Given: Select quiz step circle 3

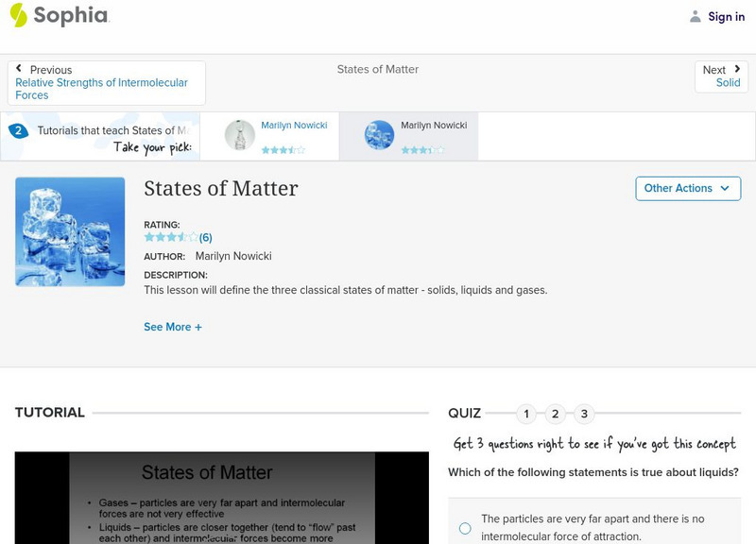Looking at the screenshot, I should coord(583,413).
